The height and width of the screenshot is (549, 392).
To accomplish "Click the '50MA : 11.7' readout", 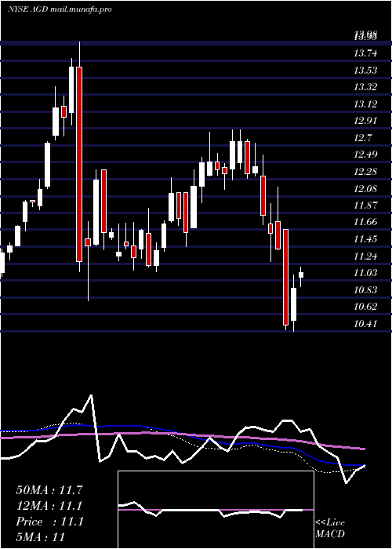I will point(49,490).
